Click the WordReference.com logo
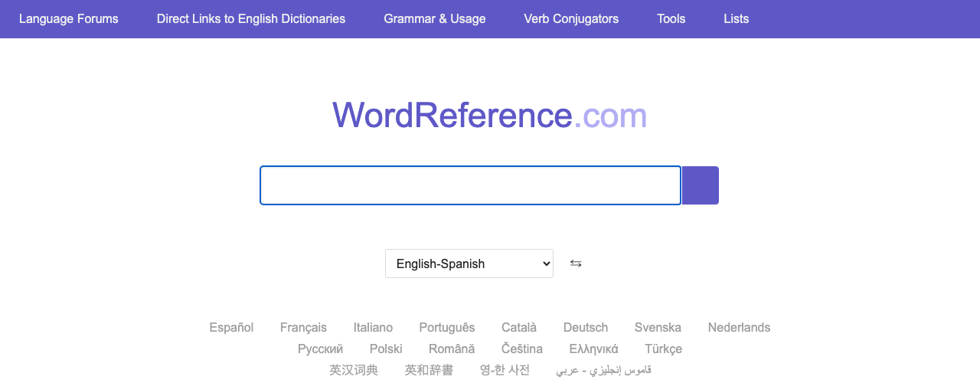The width and height of the screenshot is (980, 383). point(490,116)
